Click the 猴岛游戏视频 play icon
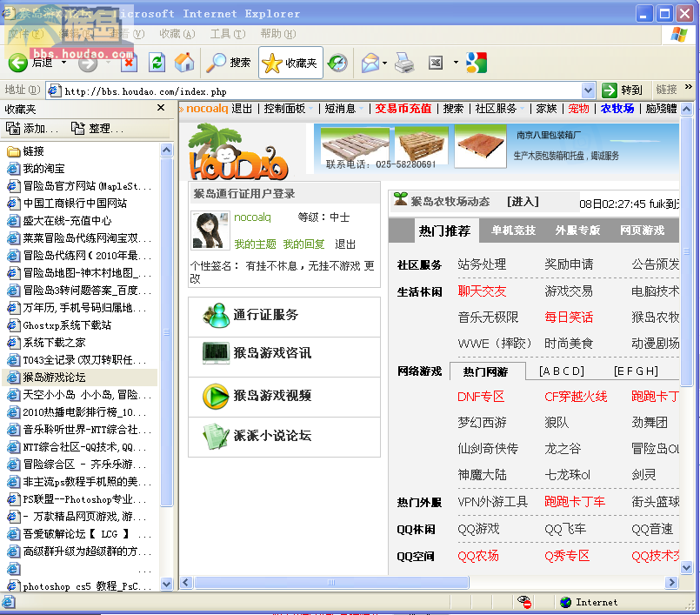 pos(216,396)
